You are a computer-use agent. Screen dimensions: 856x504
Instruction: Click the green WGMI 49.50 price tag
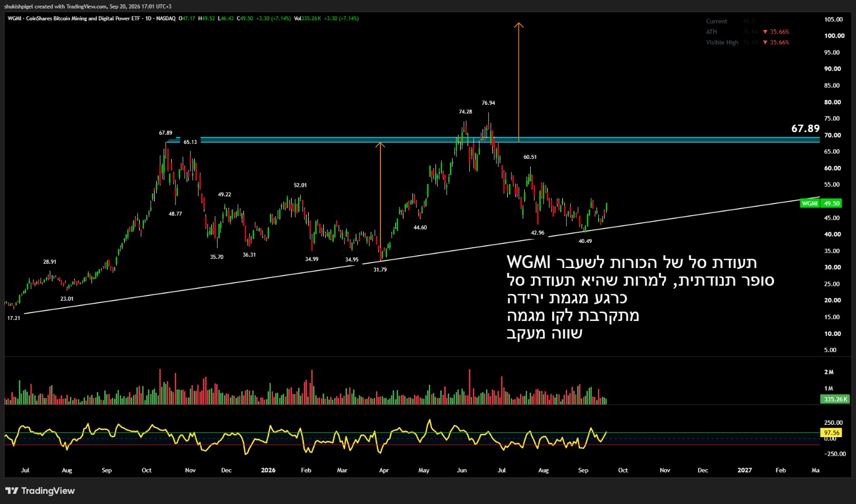click(821, 203)
